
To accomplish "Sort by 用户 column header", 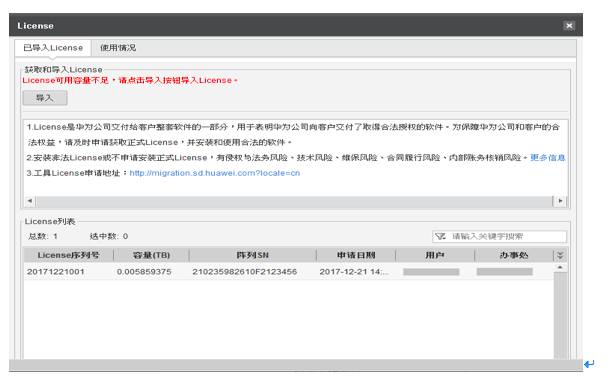I will [x=435, y=255].
